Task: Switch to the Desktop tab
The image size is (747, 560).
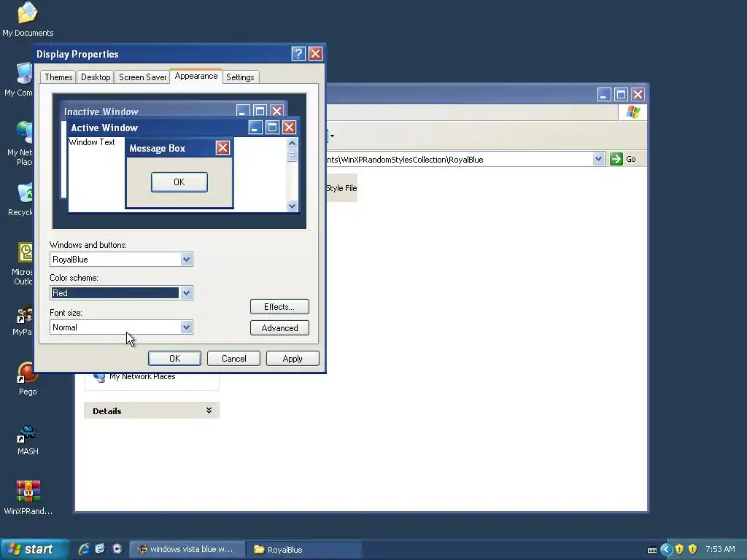Action: [96, 77]
